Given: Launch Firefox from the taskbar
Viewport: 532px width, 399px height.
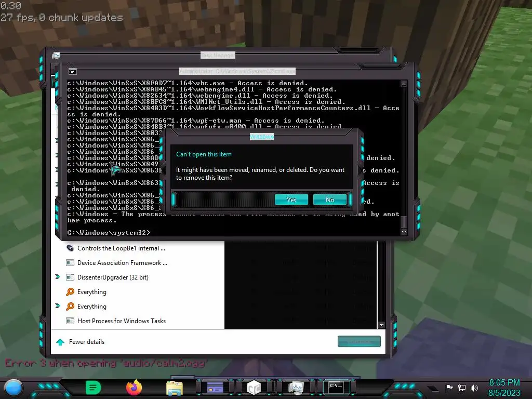Looking at the screenshot, I should pos(134,388).
